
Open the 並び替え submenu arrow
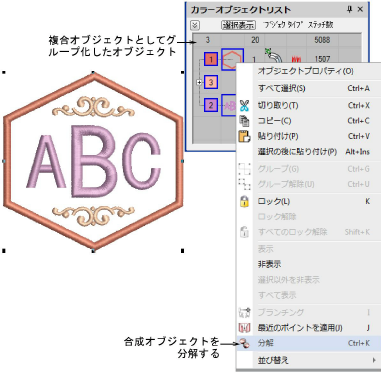[374, 360]
